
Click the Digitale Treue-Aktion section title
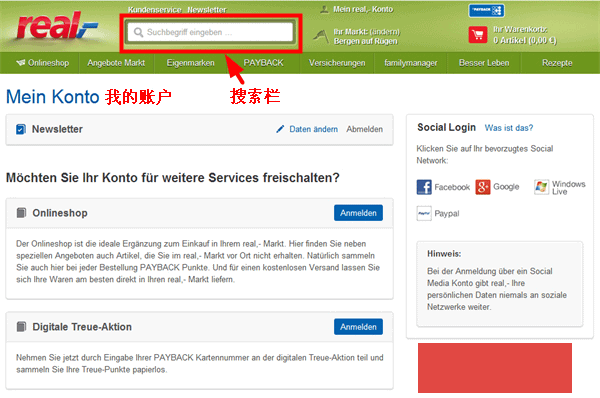(82, 327)
